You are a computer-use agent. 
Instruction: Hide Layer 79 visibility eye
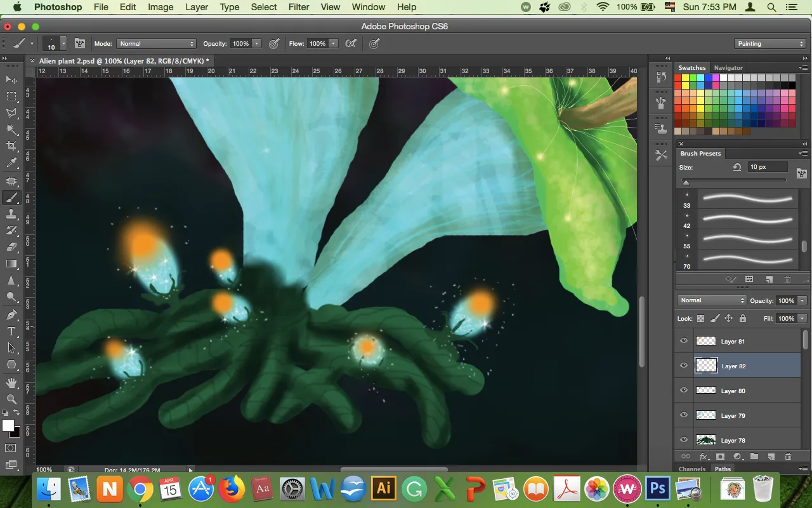click(x=684, y=415)
